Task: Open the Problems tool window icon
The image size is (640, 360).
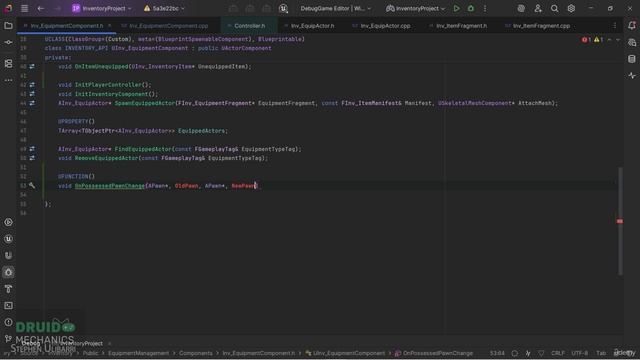Action: coord(8,322)
